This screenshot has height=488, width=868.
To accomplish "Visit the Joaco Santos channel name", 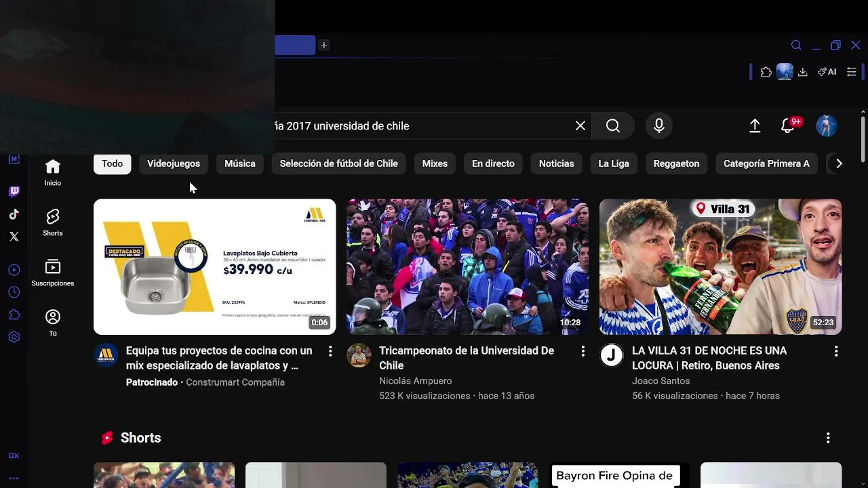I will 660,381.
